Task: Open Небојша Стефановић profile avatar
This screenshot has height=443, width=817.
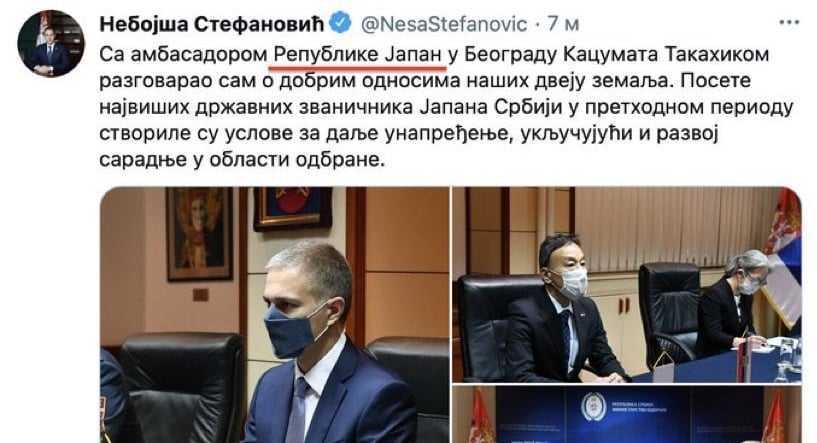Action: coord(51,43)
